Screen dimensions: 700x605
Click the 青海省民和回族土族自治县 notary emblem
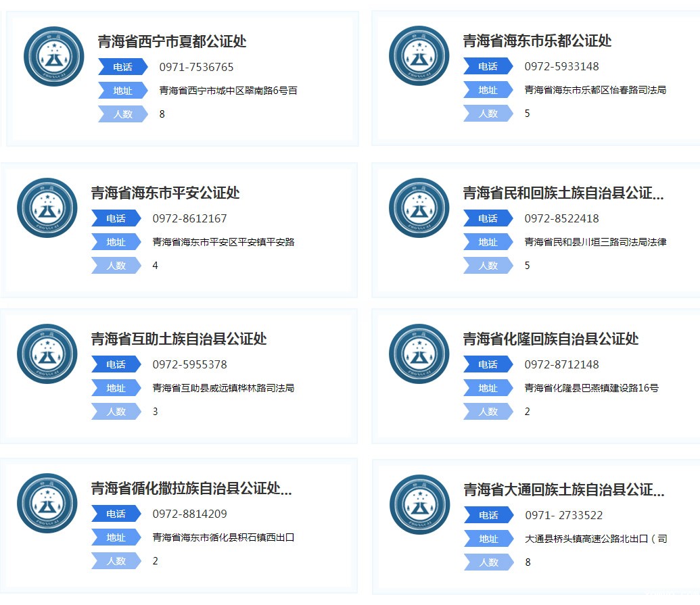tap(419, 208)
